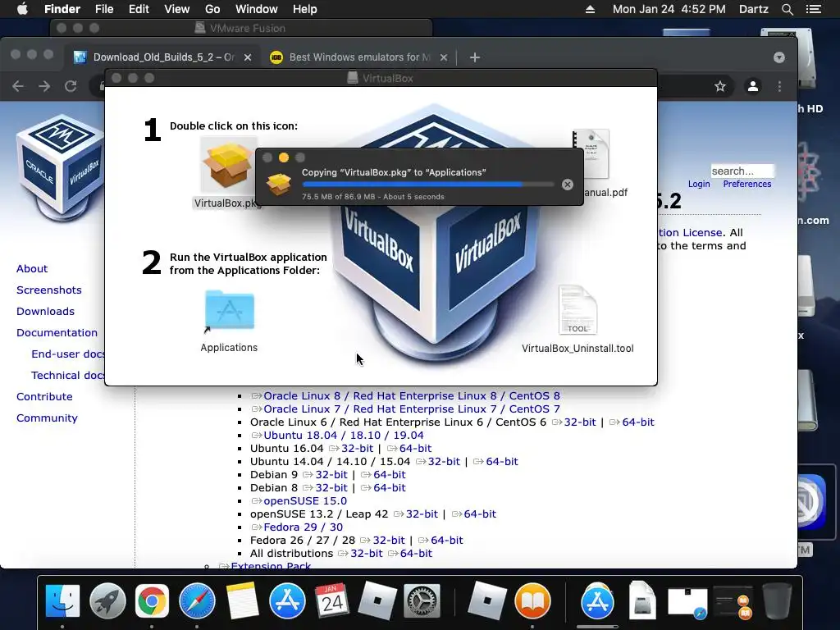Screen dimensions: 840x630
Task: Open the Go menu
Action: (x=212, y=9)
